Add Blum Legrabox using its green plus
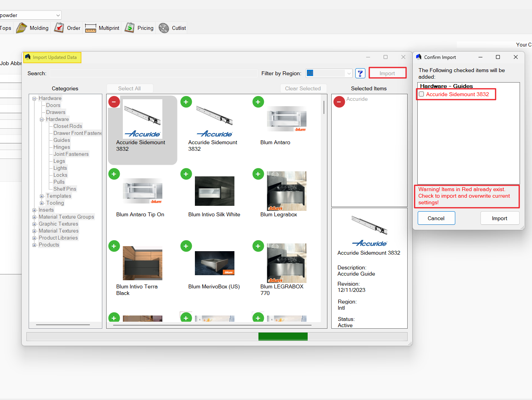This screenshot has height=400, width=532. click(x=258, y=174)
